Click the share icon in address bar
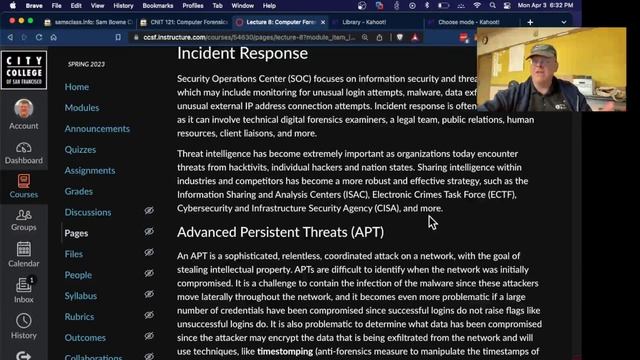 tap(379, 37)
